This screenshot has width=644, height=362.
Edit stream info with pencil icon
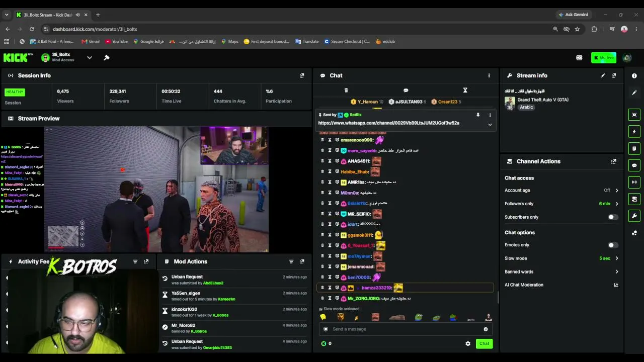pyautogui.click(x=603, y=75)
